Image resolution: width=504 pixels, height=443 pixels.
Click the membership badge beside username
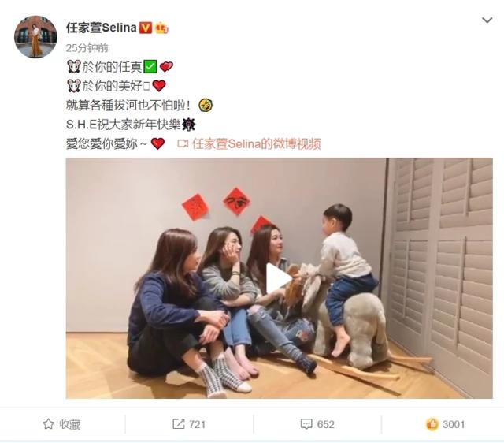[x=161, y=28]
